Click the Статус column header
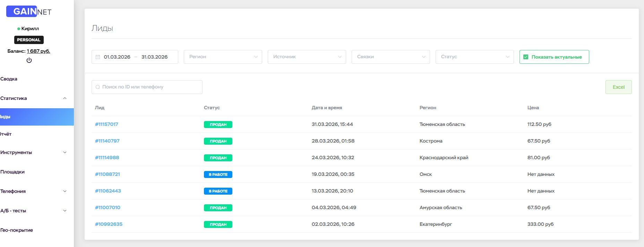 click(212, 108)
